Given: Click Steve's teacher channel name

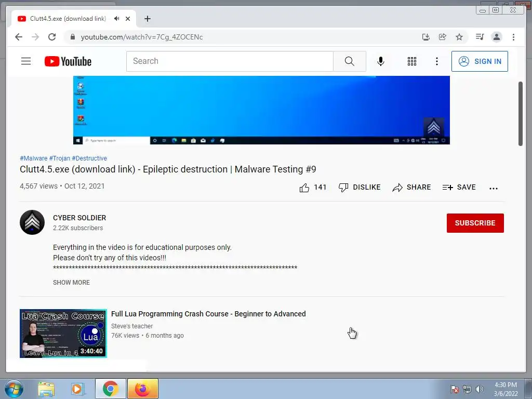Looking at the screenshot, I should pos(132,326).
